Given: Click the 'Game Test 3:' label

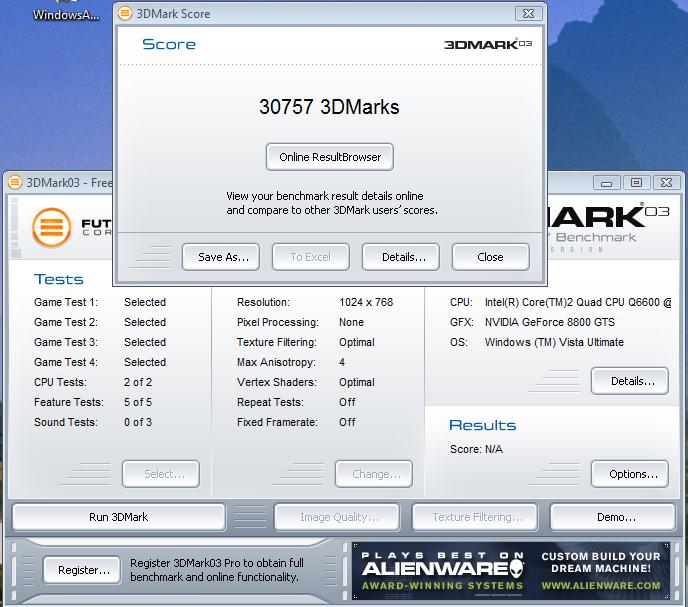Looking at the screenshot, I should pyautogui.click(x=66, y=342).
